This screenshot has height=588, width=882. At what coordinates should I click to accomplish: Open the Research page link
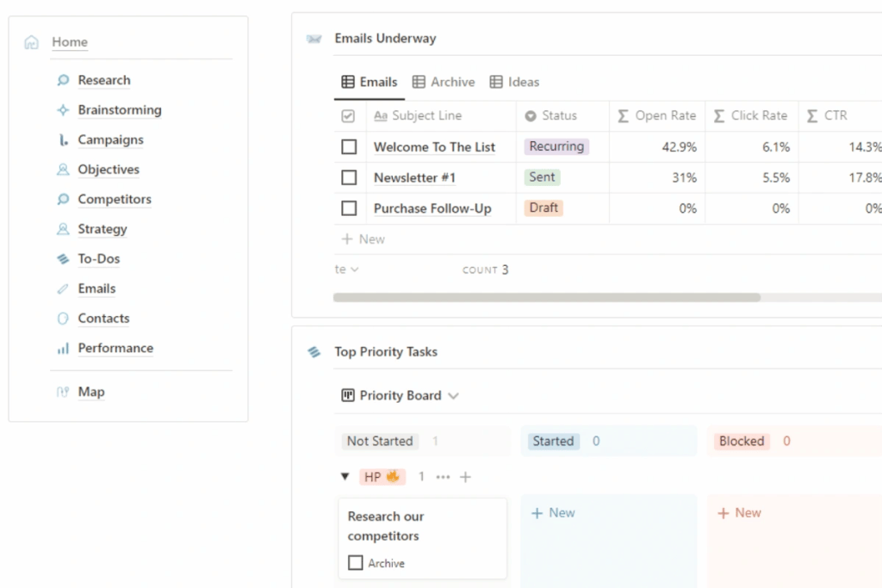(x=104, y=80)
